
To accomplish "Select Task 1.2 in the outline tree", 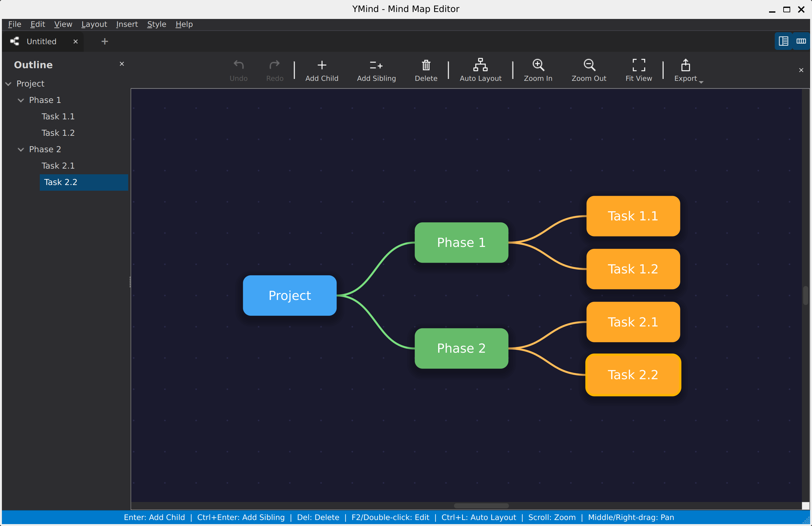I will tap(58, 133).
